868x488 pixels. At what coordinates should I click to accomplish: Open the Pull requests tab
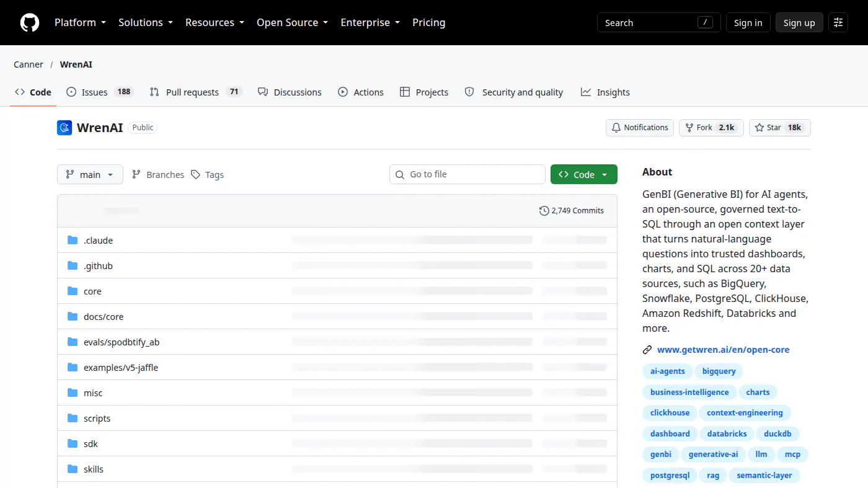195,92
